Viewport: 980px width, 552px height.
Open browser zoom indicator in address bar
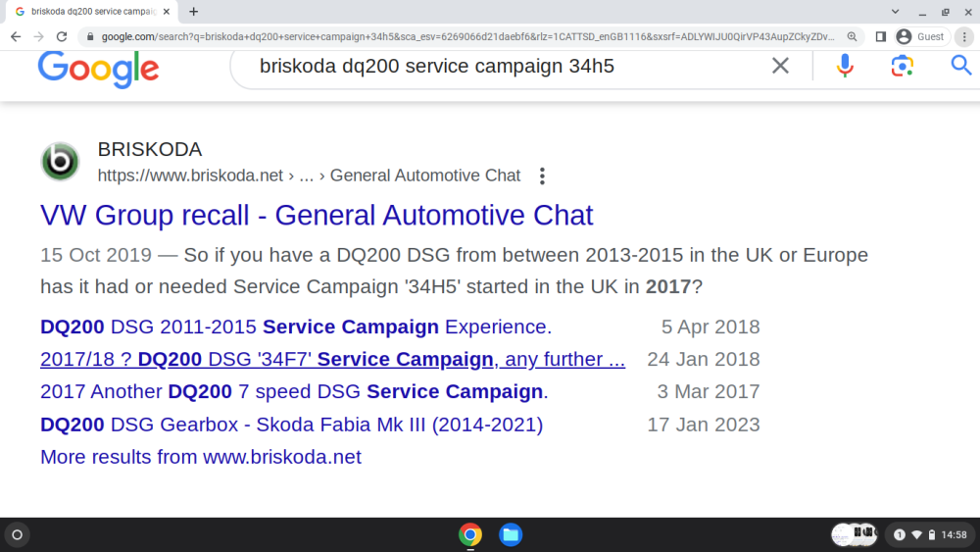(x=852, y=37)
